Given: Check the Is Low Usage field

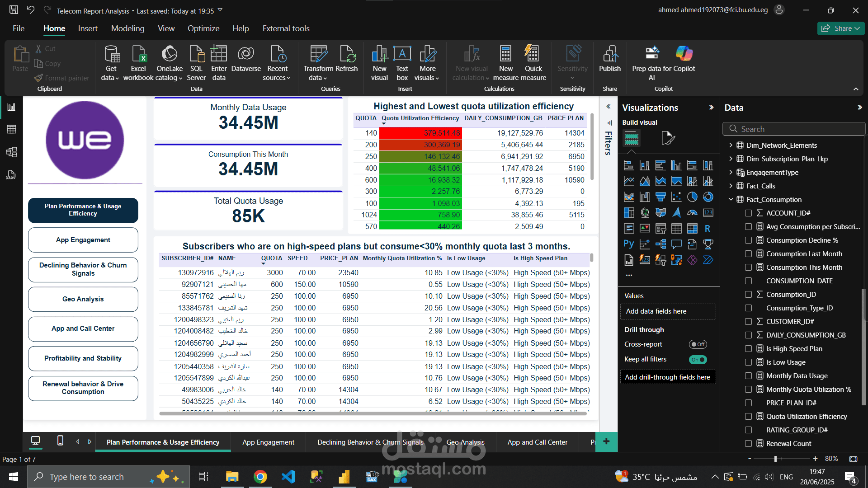Looking at the screenshot, I should pos(748,362).
